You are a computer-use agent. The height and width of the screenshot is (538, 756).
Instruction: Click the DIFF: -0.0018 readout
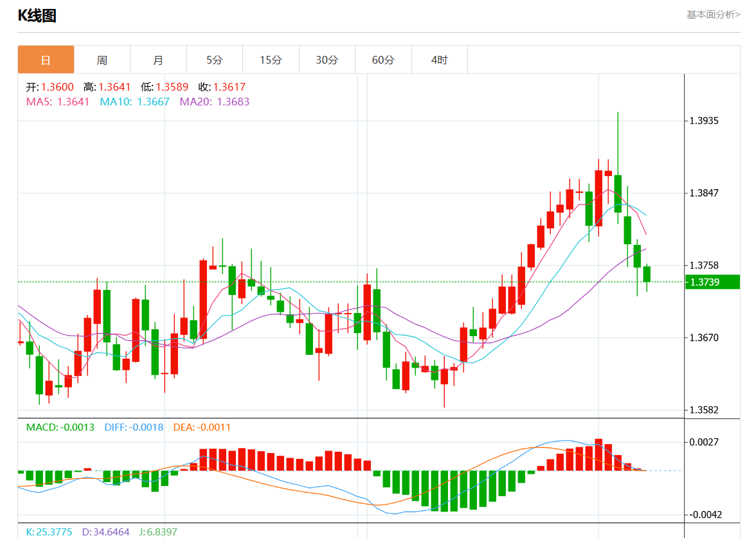click(134, 427)
